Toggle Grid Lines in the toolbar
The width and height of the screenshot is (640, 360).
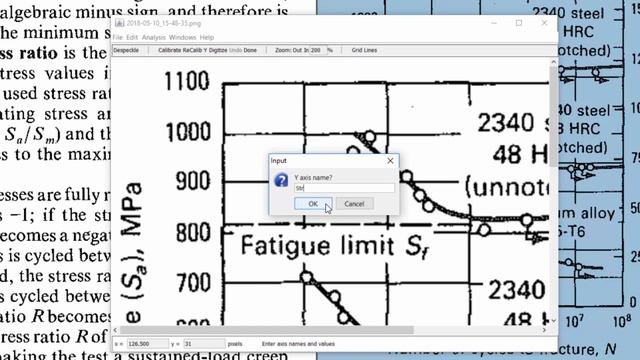point(364,50)
